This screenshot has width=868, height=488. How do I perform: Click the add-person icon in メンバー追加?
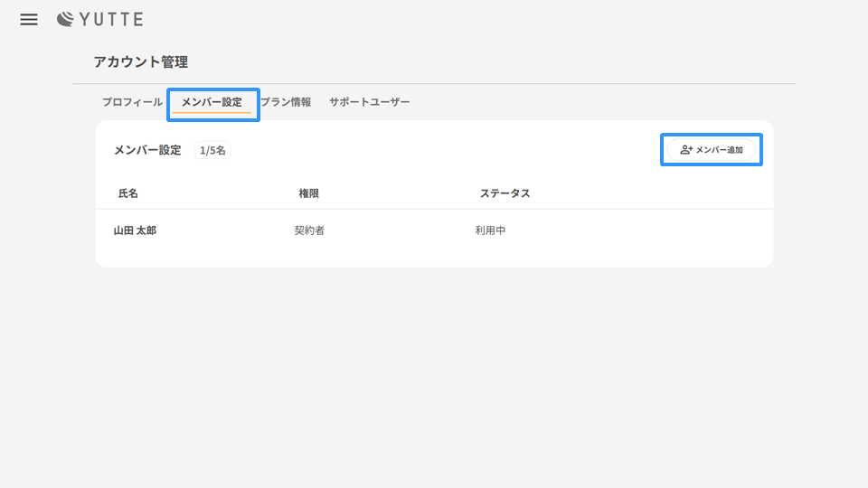click(686, 150)
